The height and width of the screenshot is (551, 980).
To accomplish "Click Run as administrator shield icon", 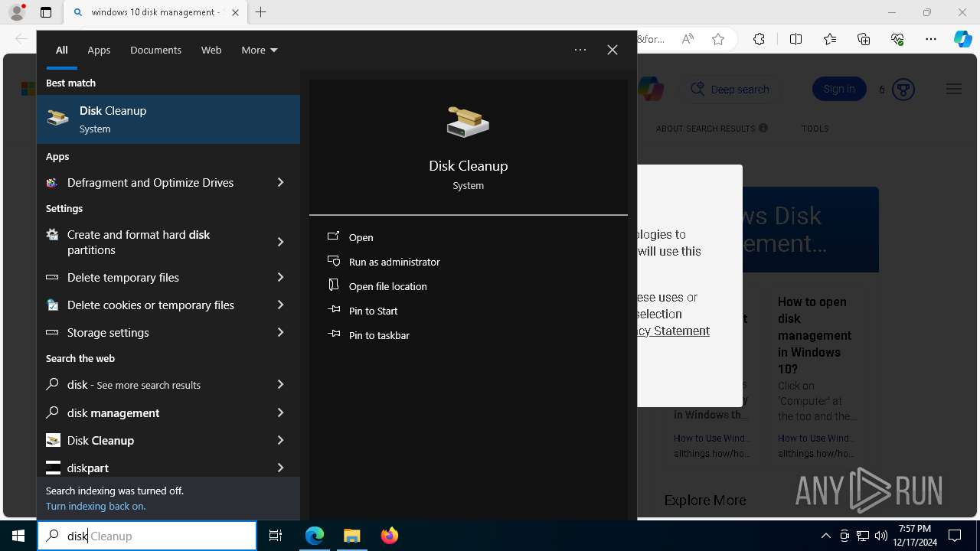I will (333, 261).
